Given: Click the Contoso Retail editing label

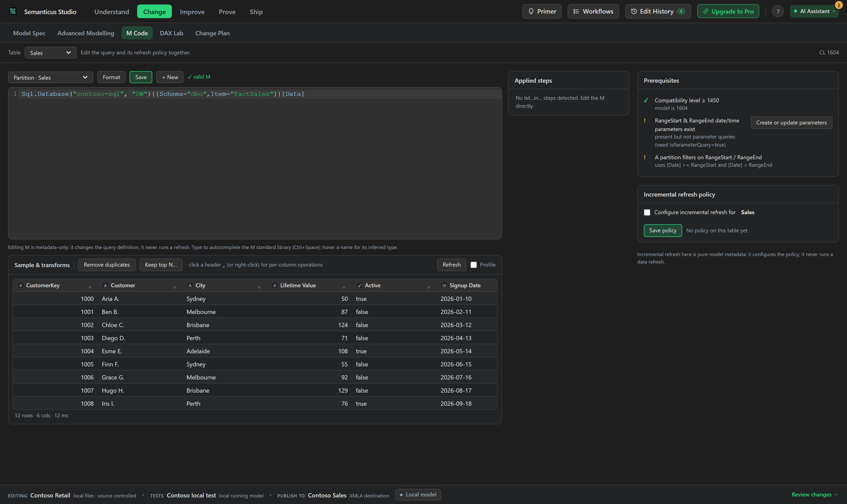Looking at the screenshot, I should [x=50, y=495].
